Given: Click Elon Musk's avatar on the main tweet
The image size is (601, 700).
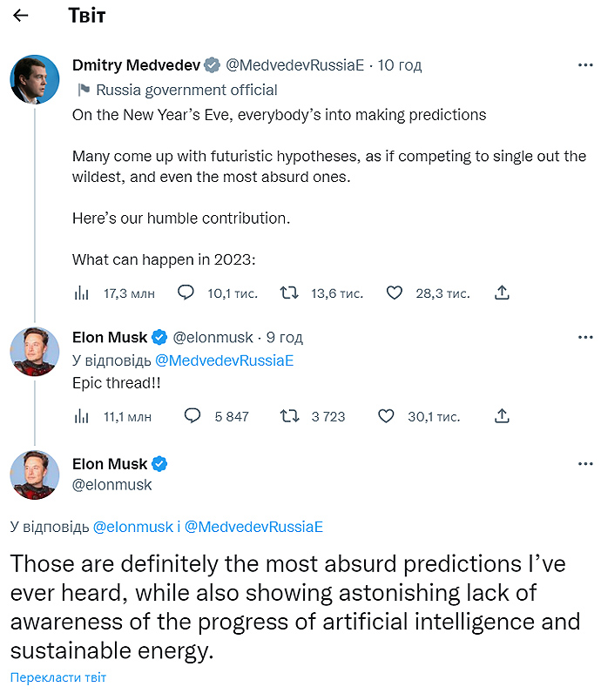Looking at the screenshot, I should 34,475.
